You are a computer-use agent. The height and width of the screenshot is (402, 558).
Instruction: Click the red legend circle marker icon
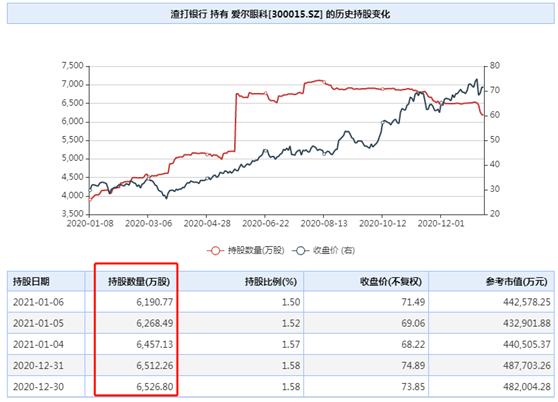(x=215, y=250)
